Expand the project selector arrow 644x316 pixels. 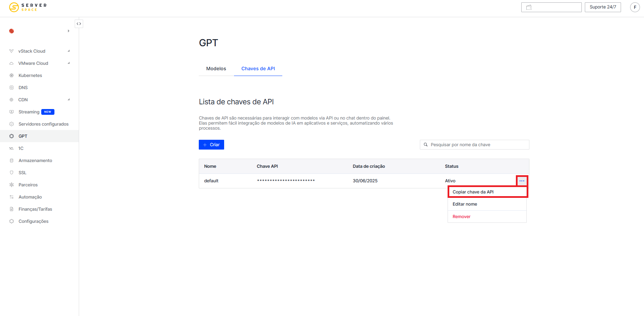point(68,31)
